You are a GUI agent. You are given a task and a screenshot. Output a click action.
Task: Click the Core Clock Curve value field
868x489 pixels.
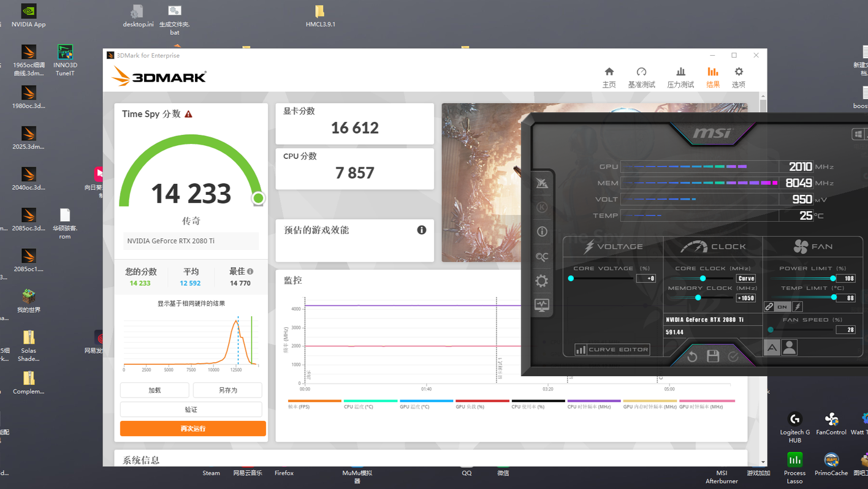[746, 278]
